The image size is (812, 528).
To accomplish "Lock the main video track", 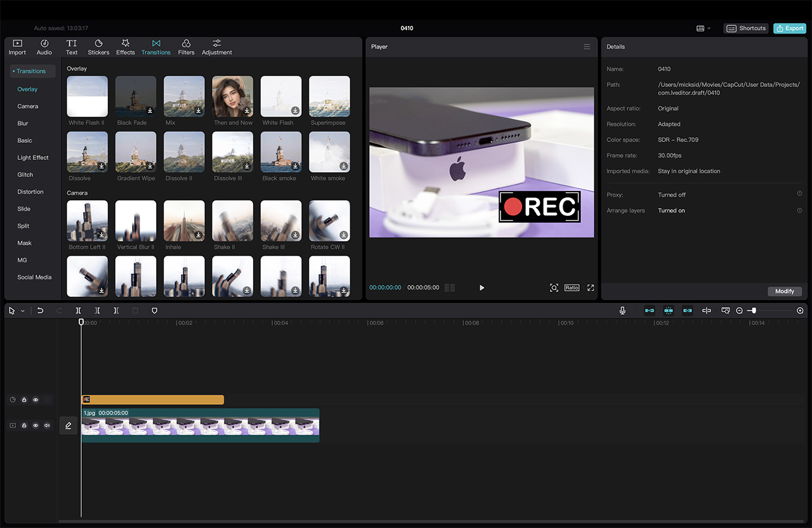I will (24, 425).
